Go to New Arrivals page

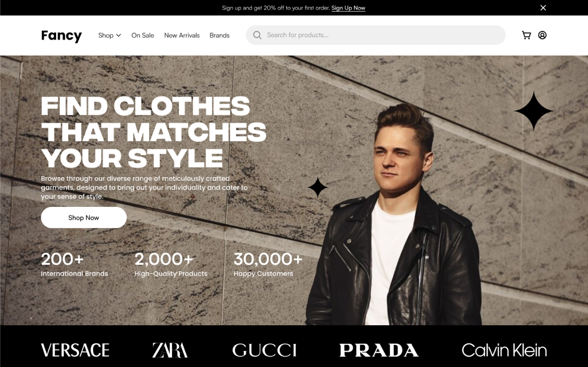(182, 35)
